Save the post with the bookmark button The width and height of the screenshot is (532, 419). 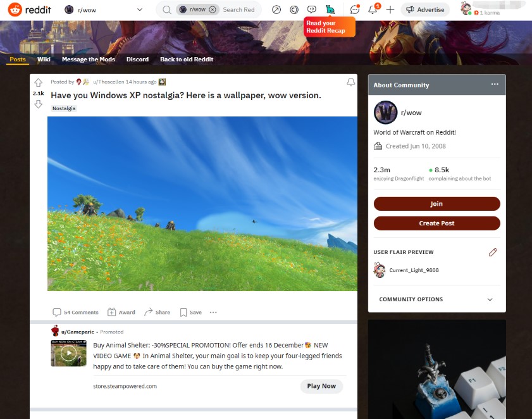tap(190, 313)
